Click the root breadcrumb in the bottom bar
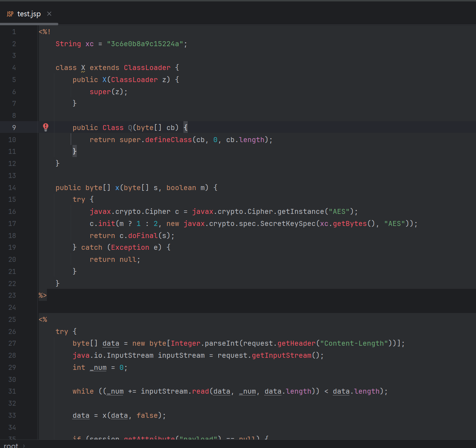 (x=11, y=446)
